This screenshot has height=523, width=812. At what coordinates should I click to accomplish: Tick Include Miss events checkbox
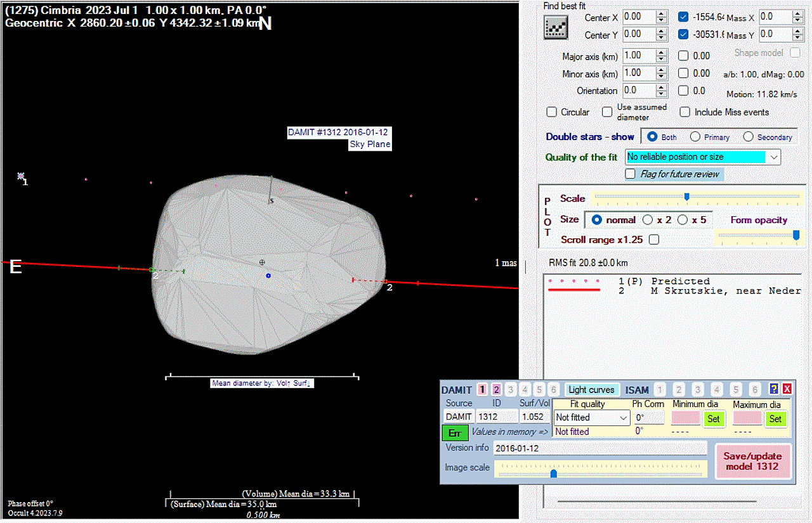pos(684,112)
